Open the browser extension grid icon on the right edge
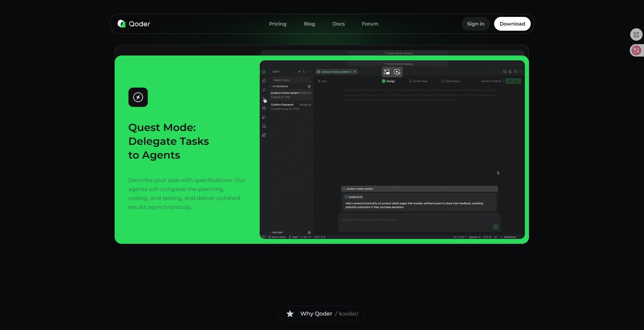The image size is (644, 330). click(x=636, y=34)
